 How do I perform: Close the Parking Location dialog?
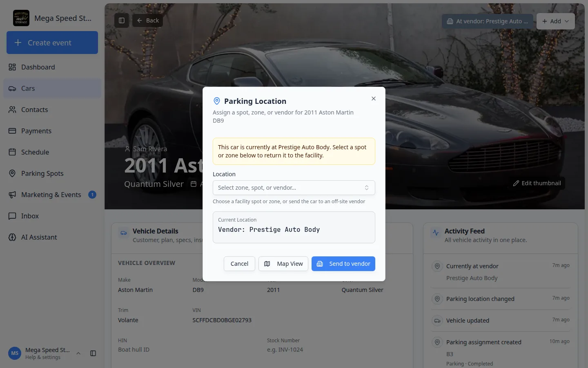[374, 99]
